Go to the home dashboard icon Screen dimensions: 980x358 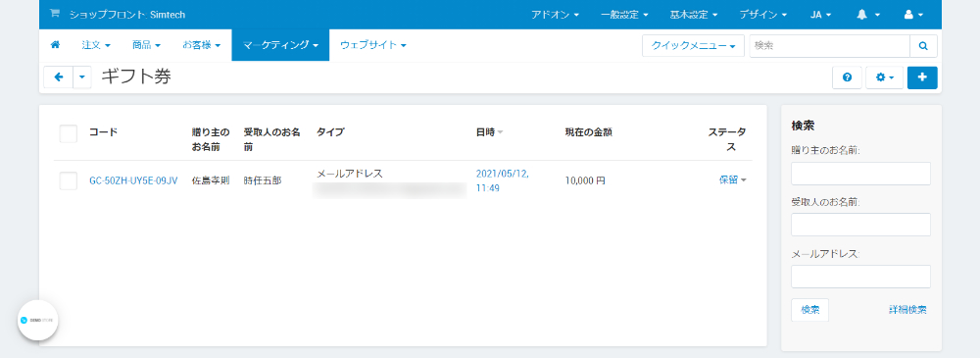[x=55, y=45]
